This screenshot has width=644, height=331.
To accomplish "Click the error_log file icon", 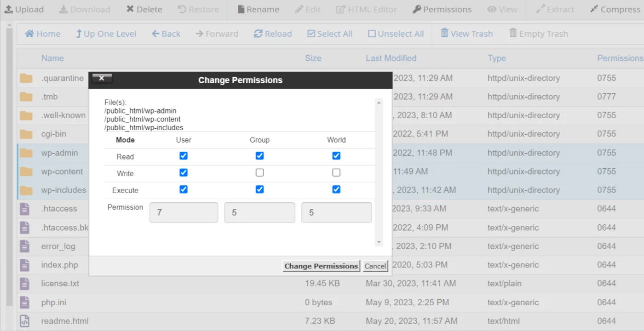I will pyautogui.click(x=25, y=246).
